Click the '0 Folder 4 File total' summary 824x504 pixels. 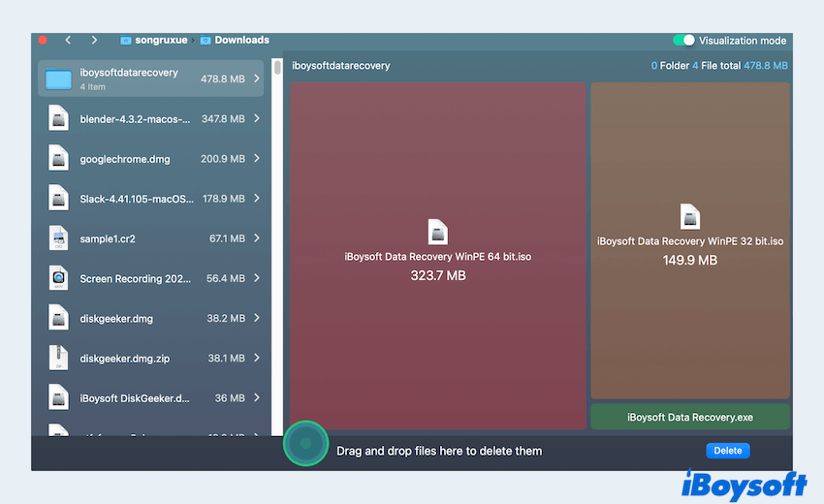[x=696, y=66]
